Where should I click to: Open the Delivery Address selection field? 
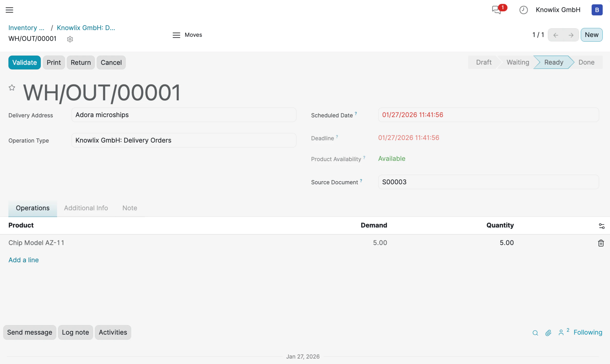184,115
